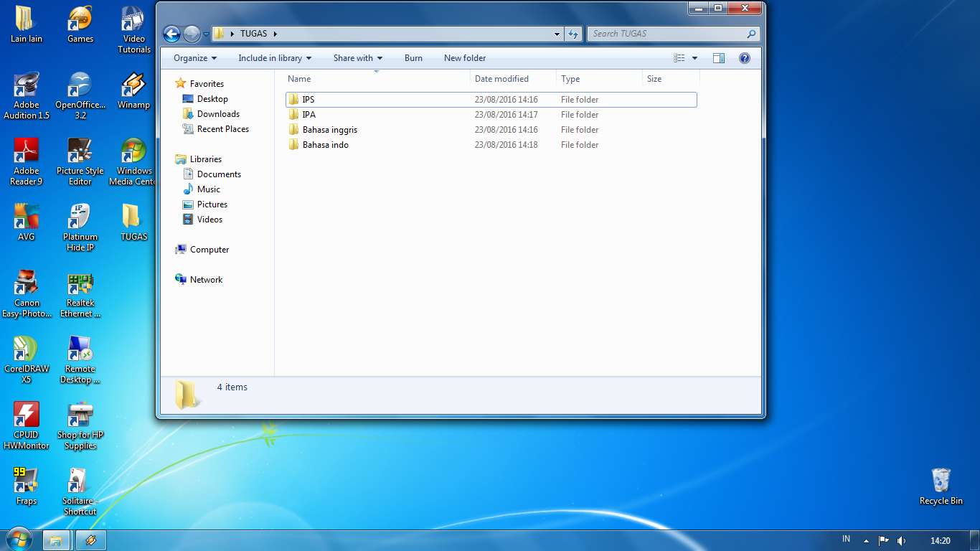Open the more view options arrow
Screen dimensions: 980x551
click(694, 58)
